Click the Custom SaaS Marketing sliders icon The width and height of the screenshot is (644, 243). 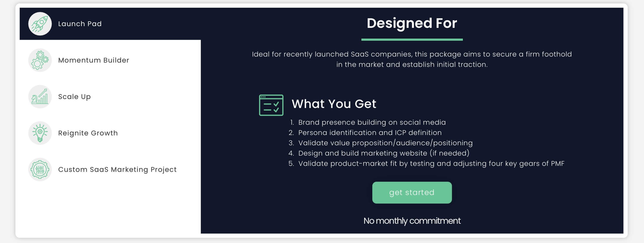click(x=40, y=169)
